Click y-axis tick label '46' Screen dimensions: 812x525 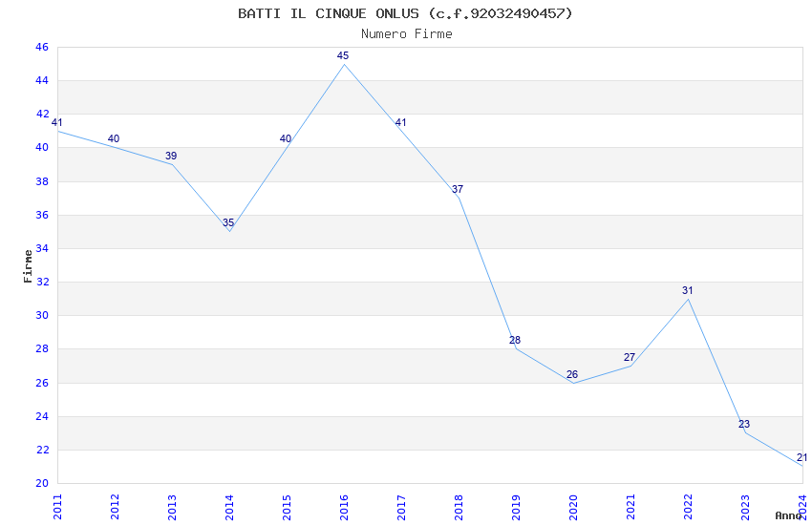pyautogui.click(x=42, y=47)
